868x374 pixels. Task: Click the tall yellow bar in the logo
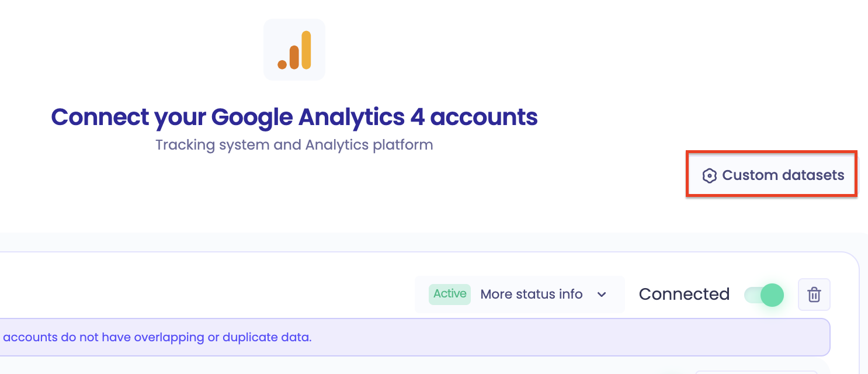tap(306, 50)
